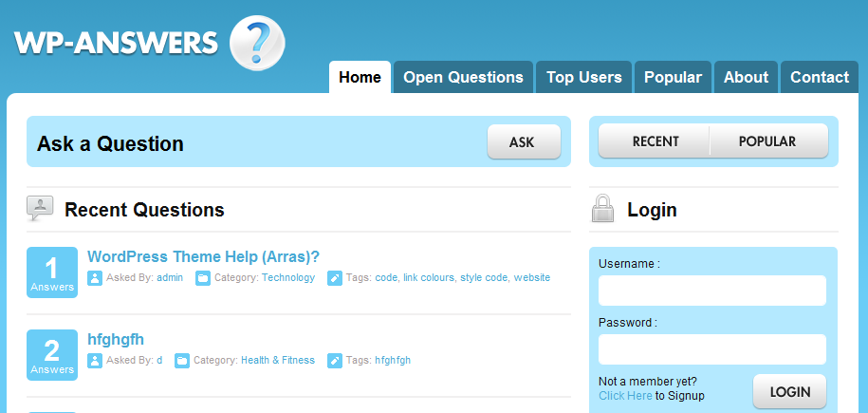Focus the Username input field

point(711,291)
